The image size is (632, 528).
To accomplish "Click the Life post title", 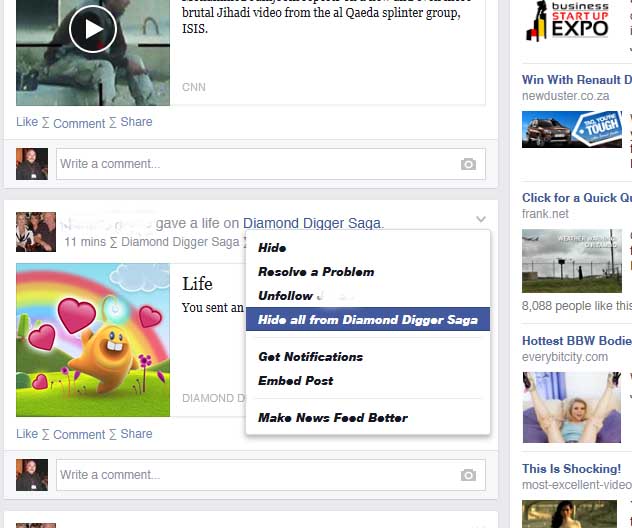I will tap(197, 284).
